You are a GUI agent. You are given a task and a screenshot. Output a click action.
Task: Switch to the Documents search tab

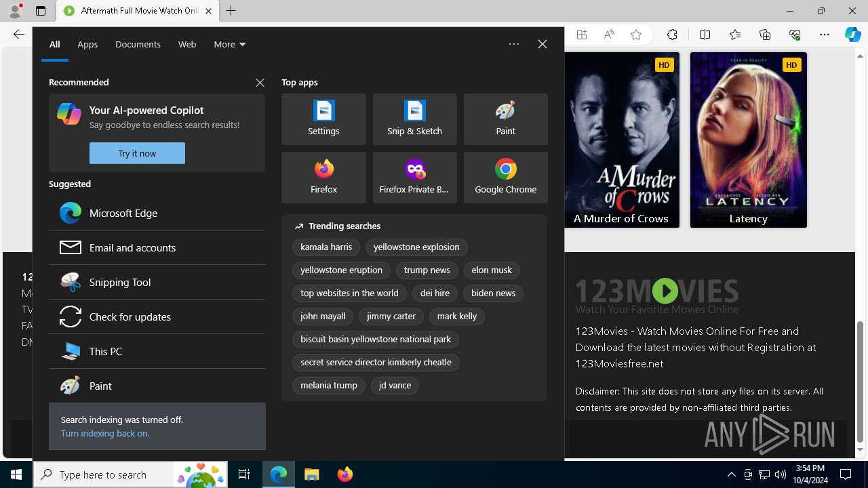click(x=138, y=44)
